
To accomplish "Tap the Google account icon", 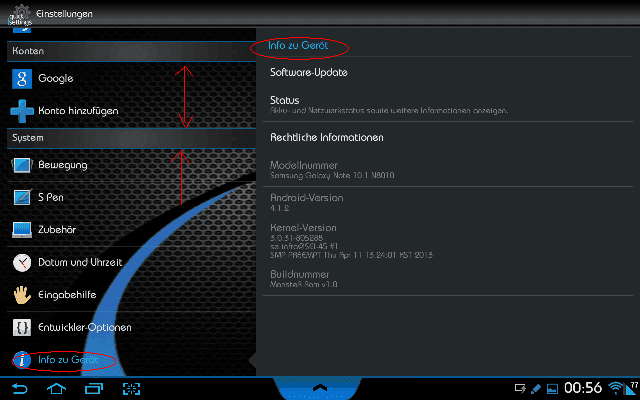I will (x=22, y=78).
